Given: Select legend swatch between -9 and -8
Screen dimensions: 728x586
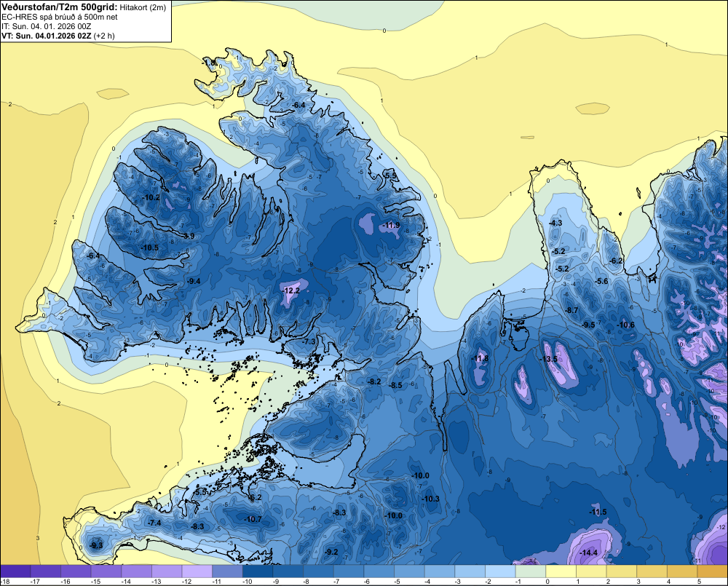Looking at the screenshot, I should 288,571.
